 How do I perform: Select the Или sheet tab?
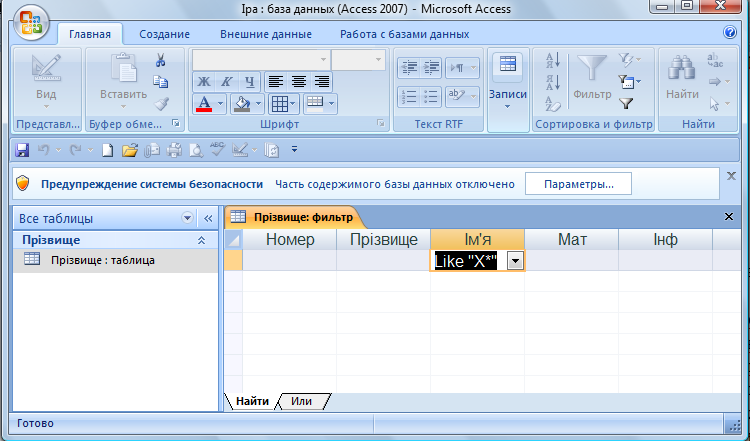(x=301, y=401)
